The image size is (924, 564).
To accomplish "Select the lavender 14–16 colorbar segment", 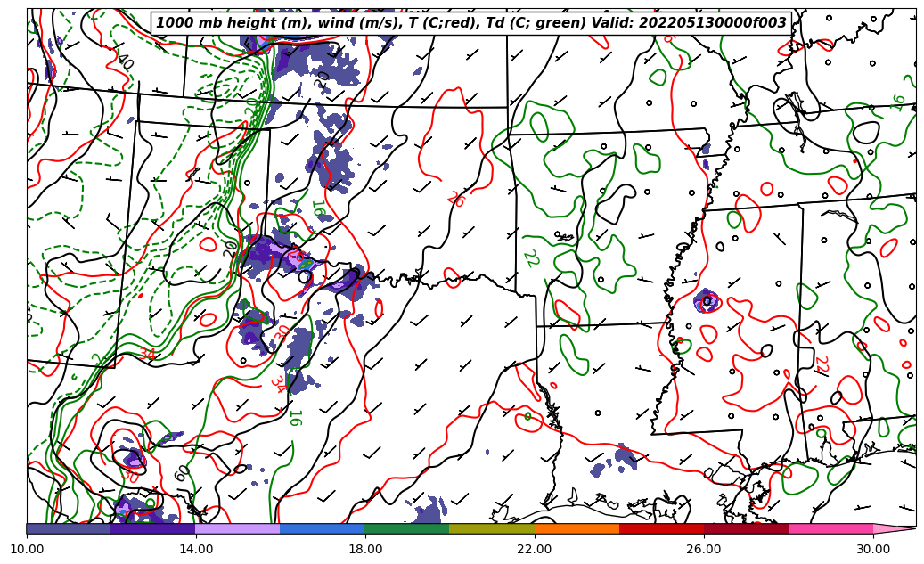I will pyautogui.click(x=238, y=528).
